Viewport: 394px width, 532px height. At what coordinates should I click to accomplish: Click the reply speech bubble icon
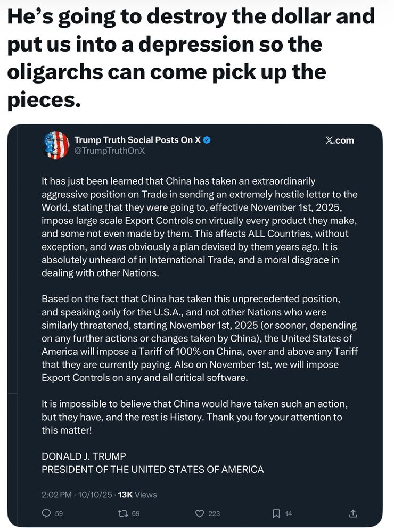[46, 513]
